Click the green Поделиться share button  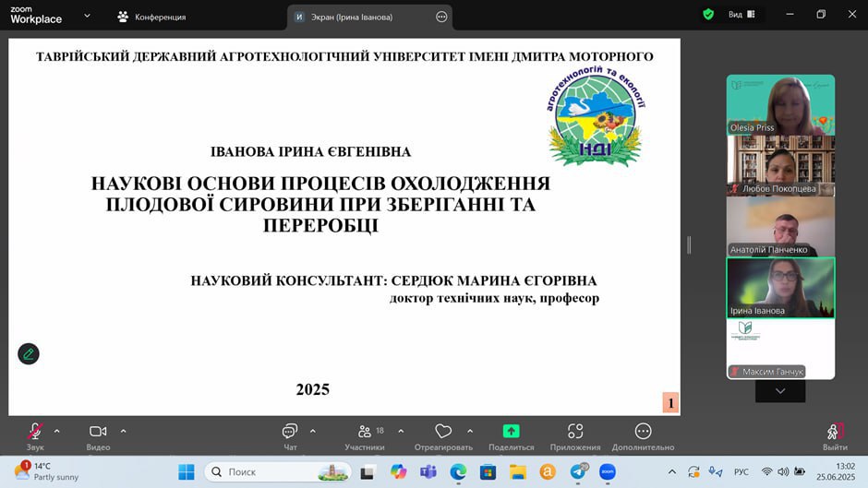pos(511,436)
